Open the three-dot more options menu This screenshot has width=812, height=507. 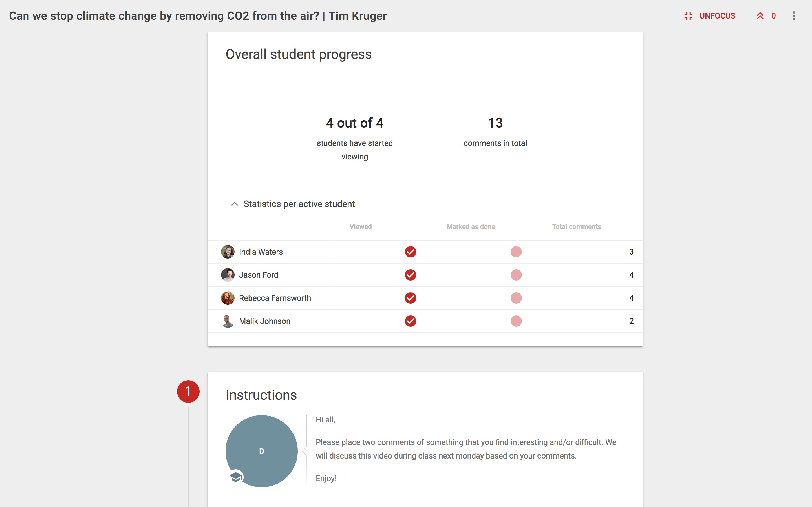[x=794, y=16]
